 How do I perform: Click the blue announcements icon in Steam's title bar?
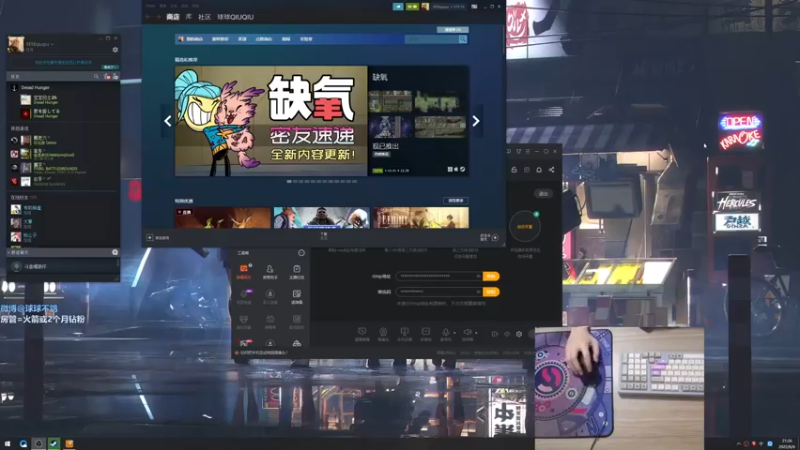[x=398, y=7]
